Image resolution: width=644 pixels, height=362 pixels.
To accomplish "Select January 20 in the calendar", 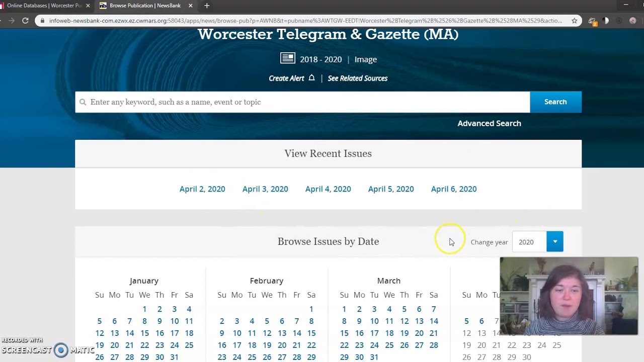I will point(115,345).
